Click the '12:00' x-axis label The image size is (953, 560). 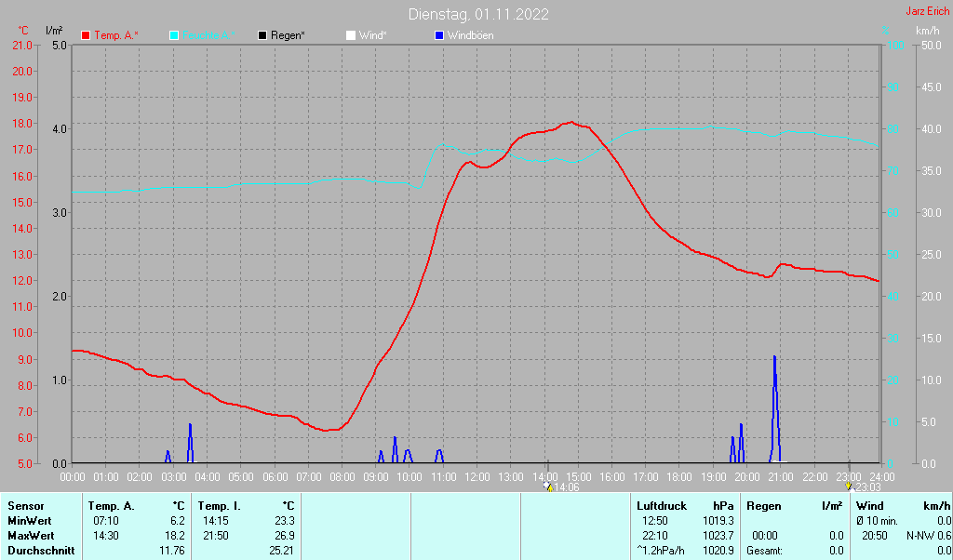pyautogui.click(x=477, y=477)
